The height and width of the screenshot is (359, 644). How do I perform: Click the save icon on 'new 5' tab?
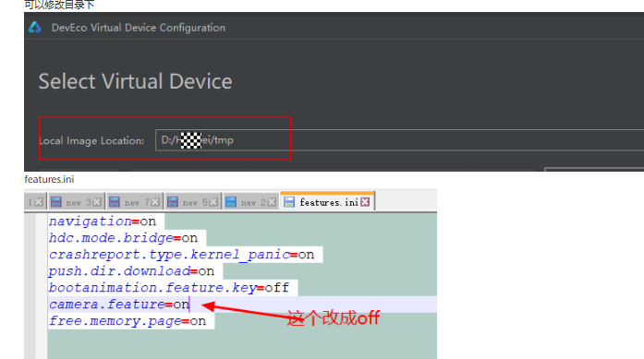click(173, 202)
